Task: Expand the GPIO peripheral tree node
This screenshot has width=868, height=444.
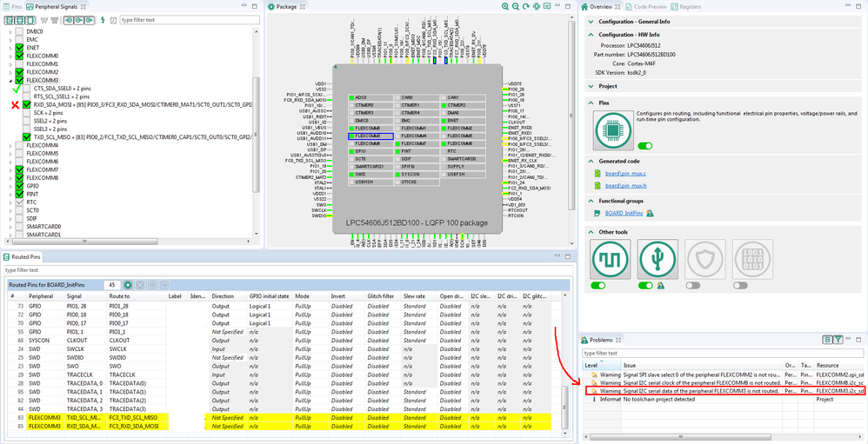Action: tap(10, 186)
